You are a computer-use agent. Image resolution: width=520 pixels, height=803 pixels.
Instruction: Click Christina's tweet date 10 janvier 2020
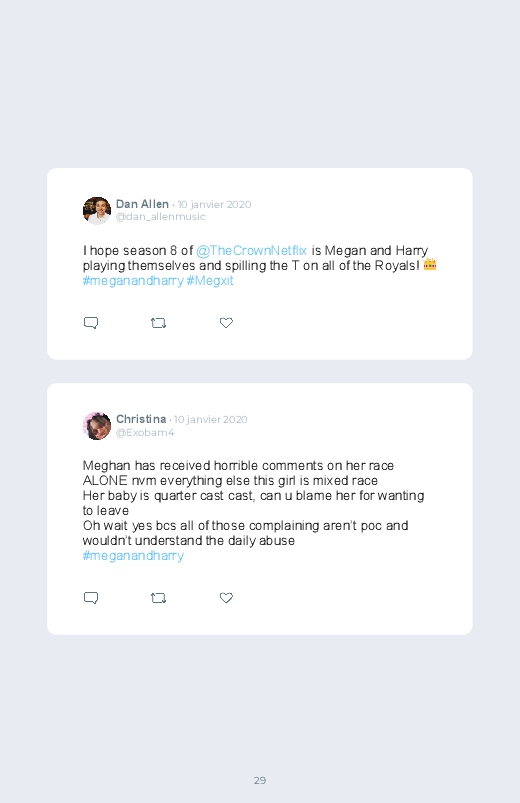(211, 419)
